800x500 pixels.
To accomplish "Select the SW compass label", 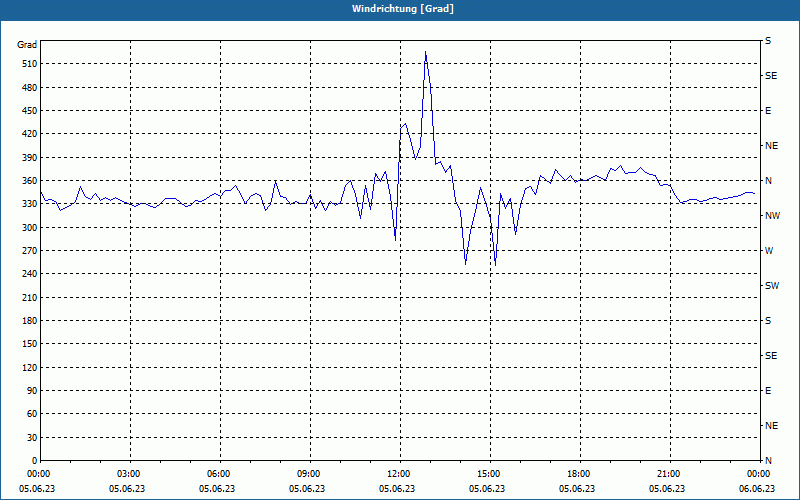I will click(x=772, y=286).
